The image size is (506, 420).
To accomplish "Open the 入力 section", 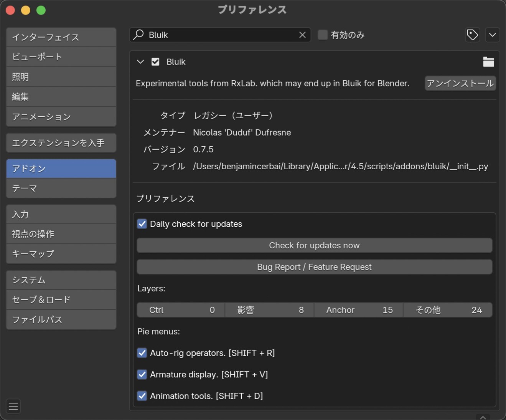I will pyautogui.click(x=61, y=214).
